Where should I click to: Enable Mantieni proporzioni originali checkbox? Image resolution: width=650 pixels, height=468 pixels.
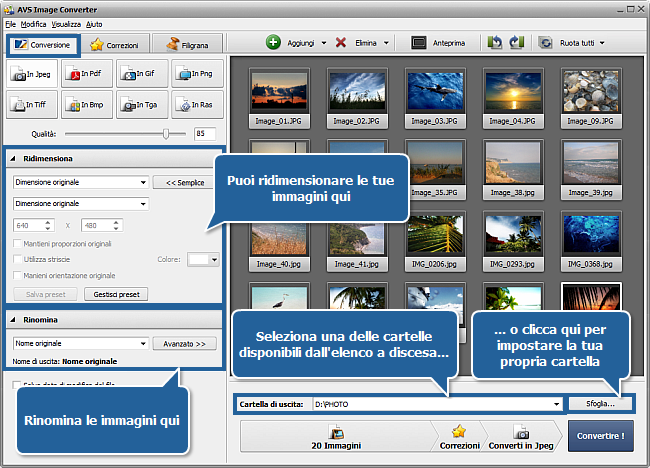click(x=18, y=243)
